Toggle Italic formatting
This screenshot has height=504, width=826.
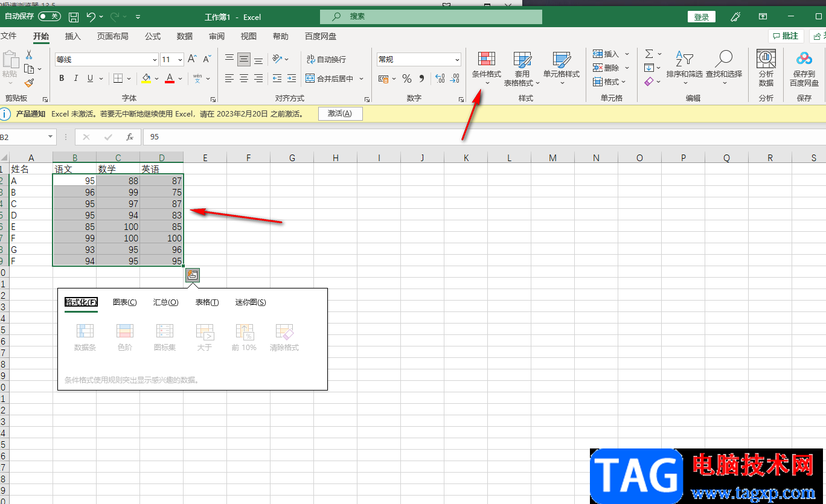(76, 78)
